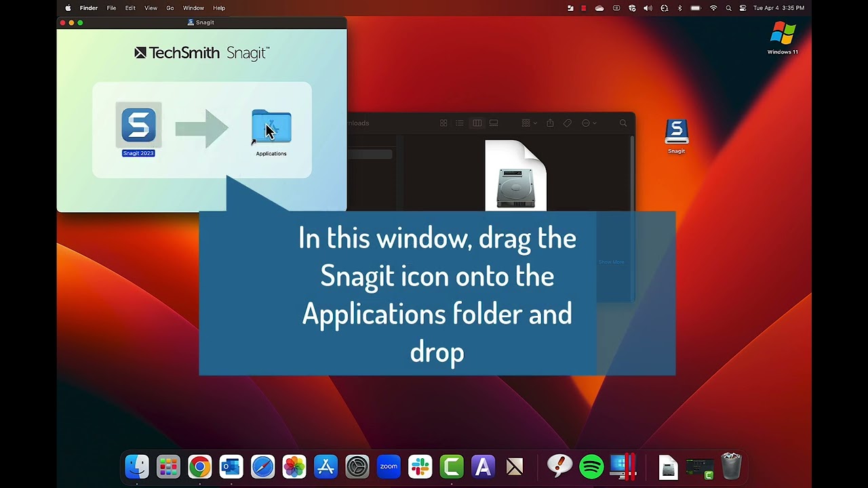The image size is (868, 488).
Task: Click the Finder window vertical scrollbar
Action: pyautogui.click(x=631, y=173)
